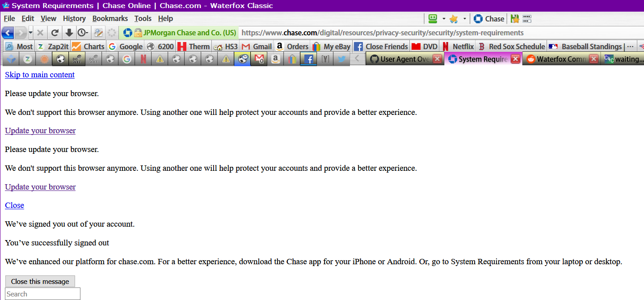Click the green robot-face toolbar icon
The image size is (644, 300).
coord(432,19)
